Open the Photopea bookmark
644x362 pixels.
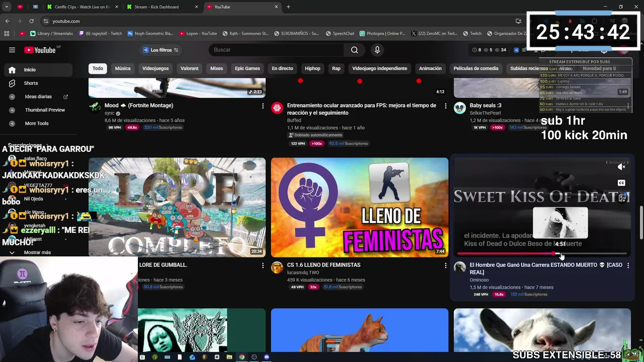pos(382,34)
